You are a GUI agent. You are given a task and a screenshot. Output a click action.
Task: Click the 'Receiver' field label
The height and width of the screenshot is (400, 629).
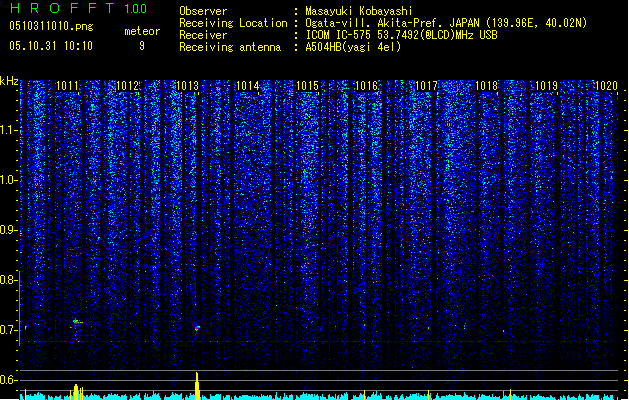(x=203, y=35)
